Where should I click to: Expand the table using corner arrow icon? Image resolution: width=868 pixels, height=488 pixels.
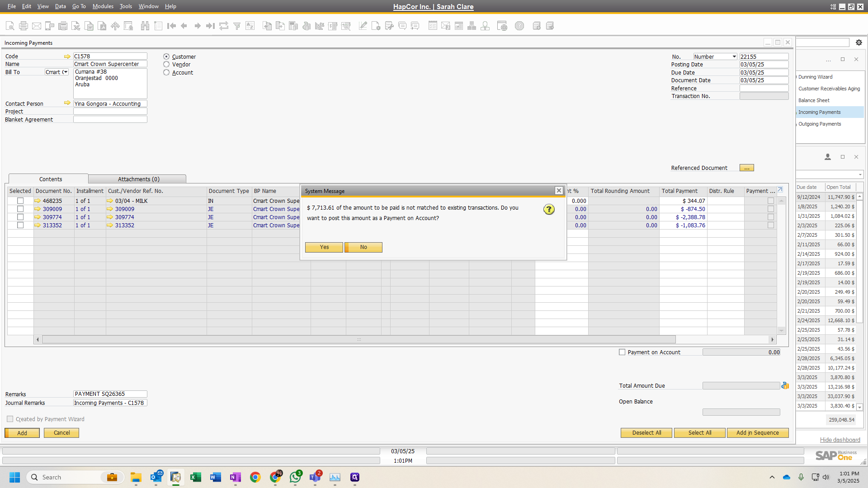pos(780,190)
